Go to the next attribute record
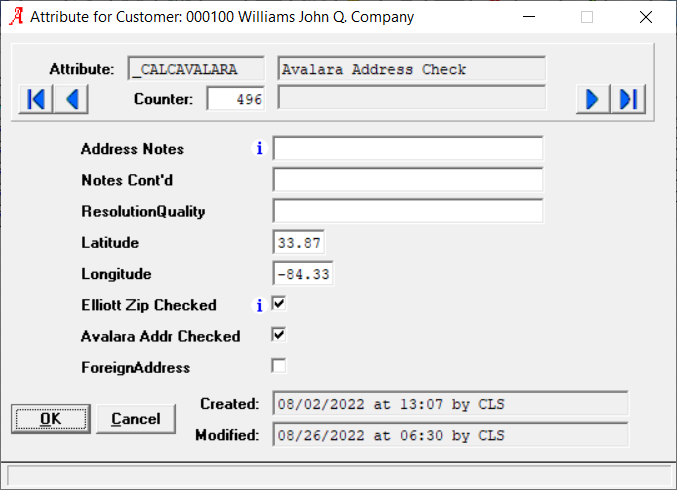The width and height of the screenshot is (677, 490). [593, 99]
